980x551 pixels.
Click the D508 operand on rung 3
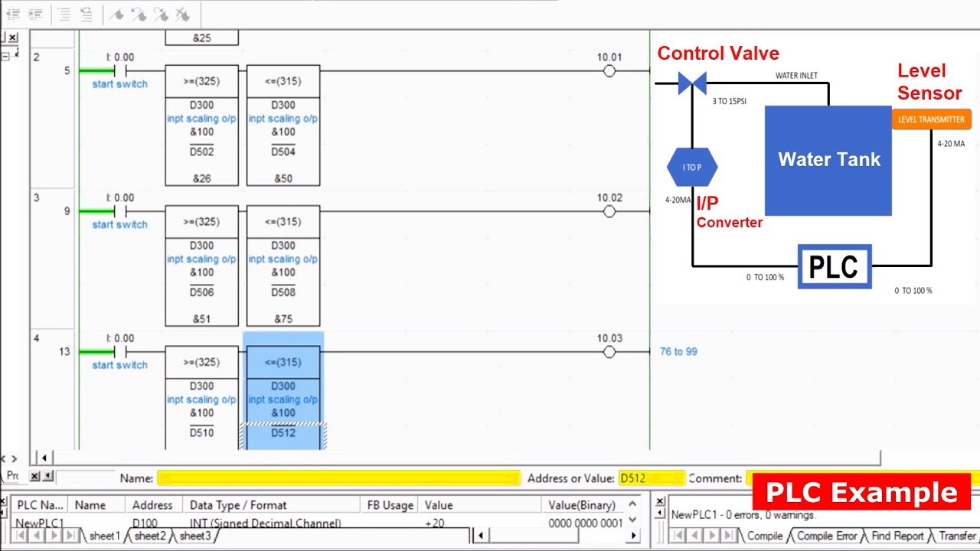283,292
